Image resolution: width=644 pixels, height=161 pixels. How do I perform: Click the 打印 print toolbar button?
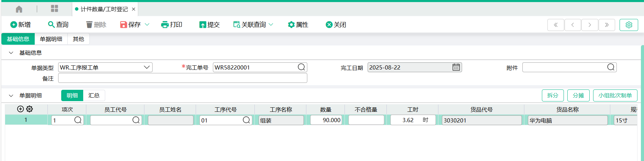point(172,25)
